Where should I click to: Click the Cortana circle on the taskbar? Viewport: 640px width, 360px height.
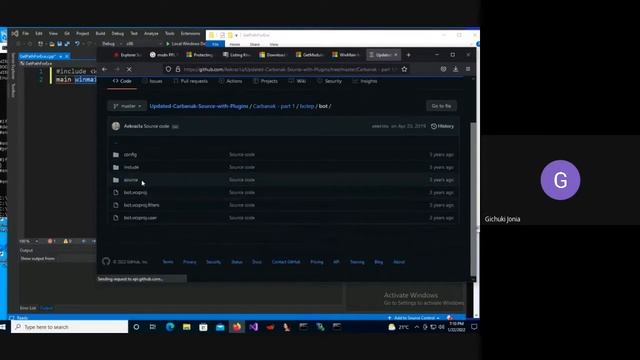pyautogui.click(x=136, y=327)
